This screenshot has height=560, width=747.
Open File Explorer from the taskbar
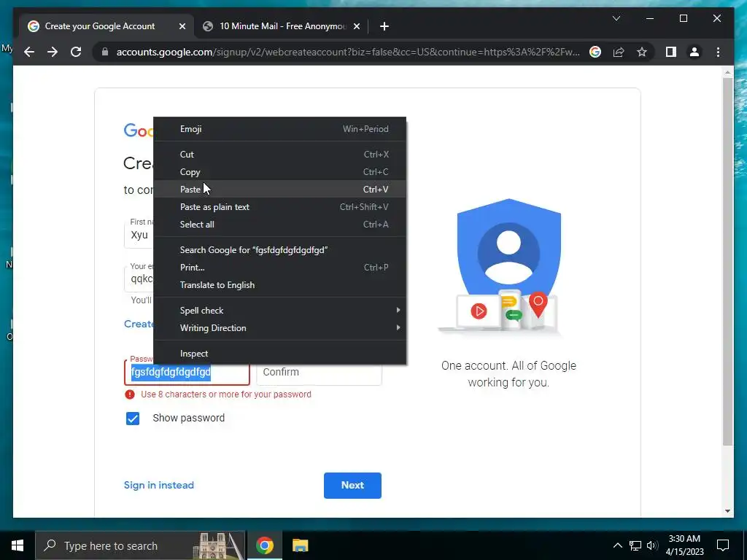pos(300,545)
